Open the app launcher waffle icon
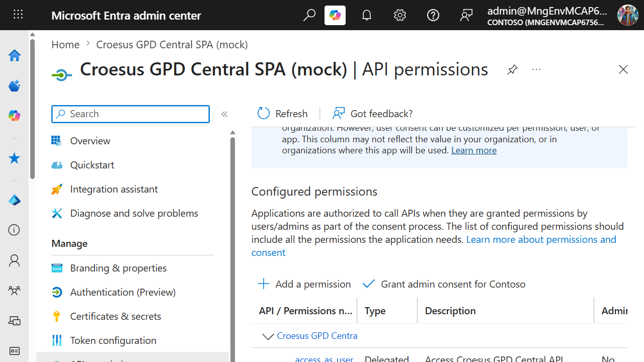644x362 pixels. 18,15
